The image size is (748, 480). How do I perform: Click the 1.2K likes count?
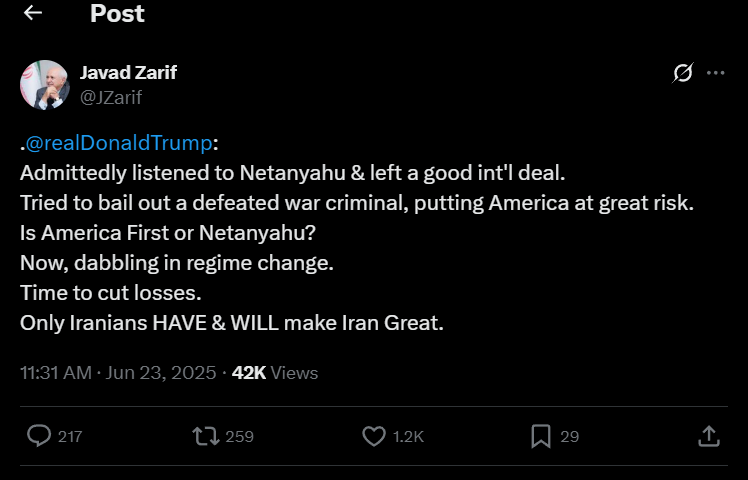(x=409, y=437)
